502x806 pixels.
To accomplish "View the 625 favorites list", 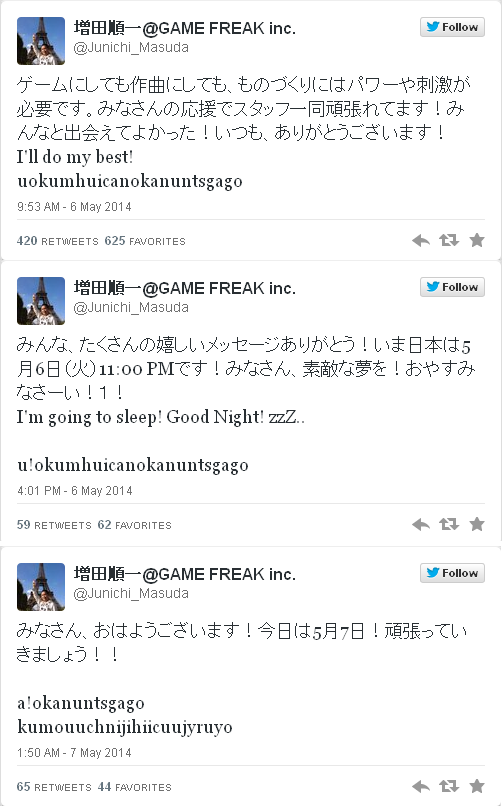I will [145, 241].
